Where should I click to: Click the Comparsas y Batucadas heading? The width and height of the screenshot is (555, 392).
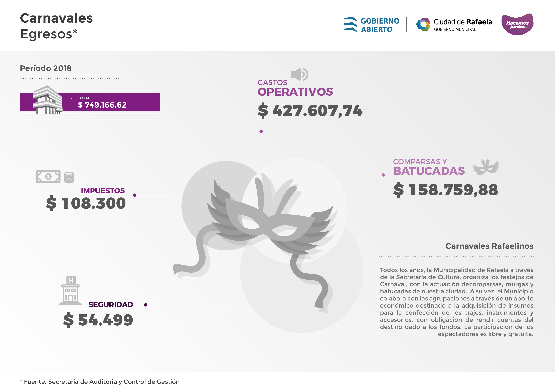click(429, 167)
